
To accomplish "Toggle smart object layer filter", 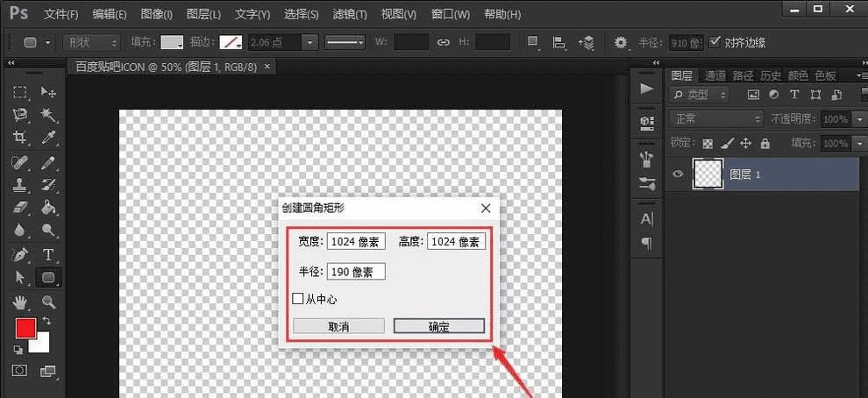I will coord(836,95).
